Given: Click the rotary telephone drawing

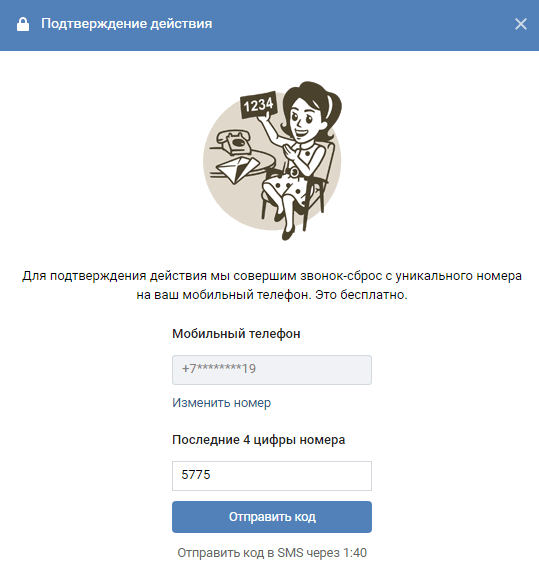Looking at the screenshot, I should 234,142.
